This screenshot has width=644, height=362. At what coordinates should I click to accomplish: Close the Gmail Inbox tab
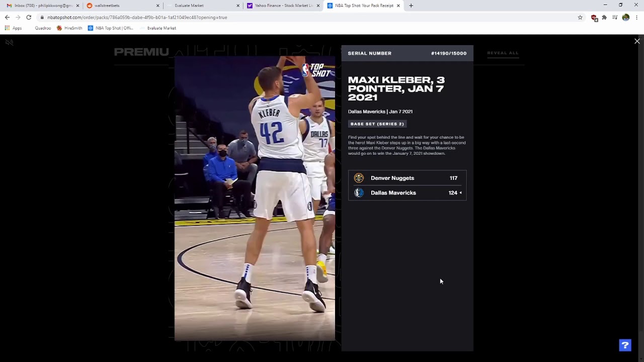(x=77, y=6)
